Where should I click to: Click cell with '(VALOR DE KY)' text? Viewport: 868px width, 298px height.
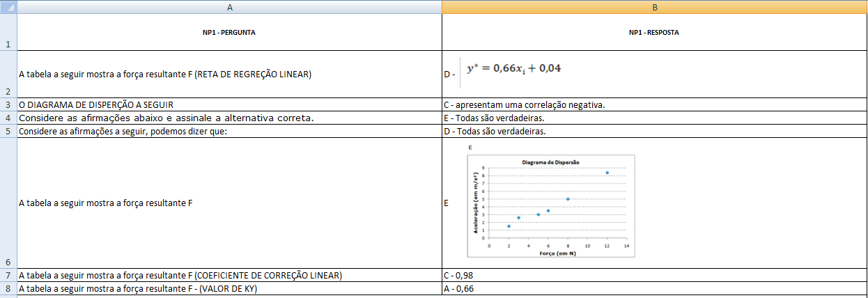(x=229, y=289)
